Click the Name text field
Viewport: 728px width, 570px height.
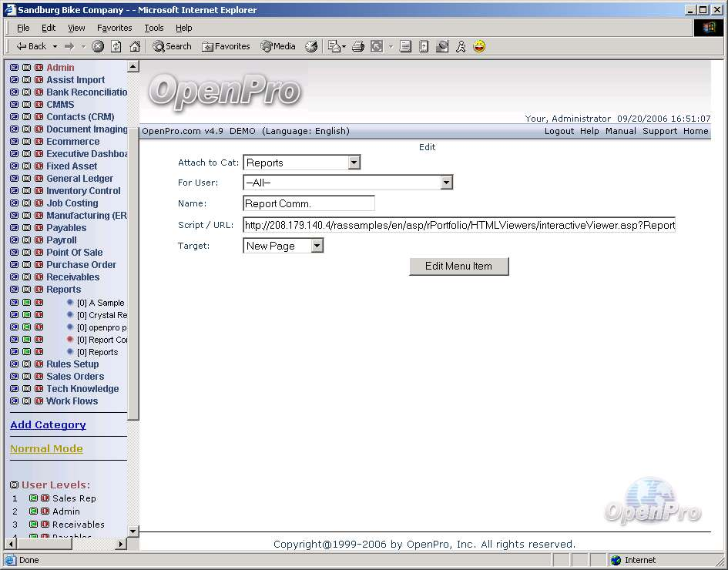pyautogui.click(x=308, y=204)
